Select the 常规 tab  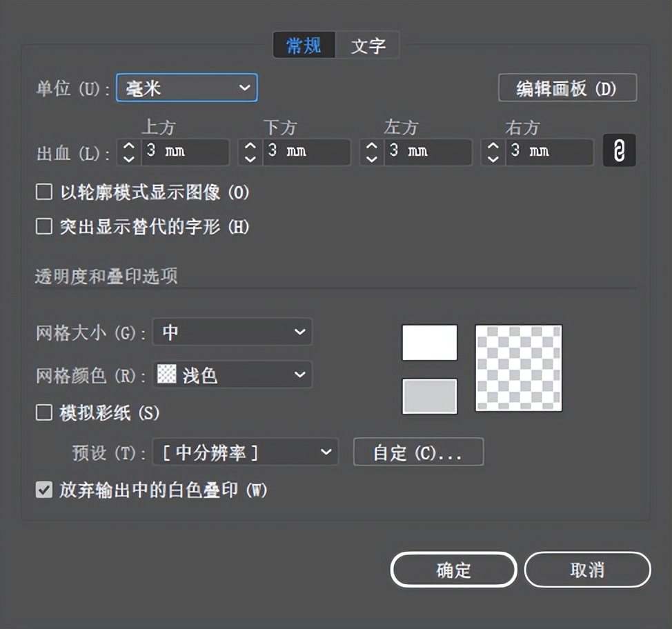pyautogui.click(x=304, y=44)
